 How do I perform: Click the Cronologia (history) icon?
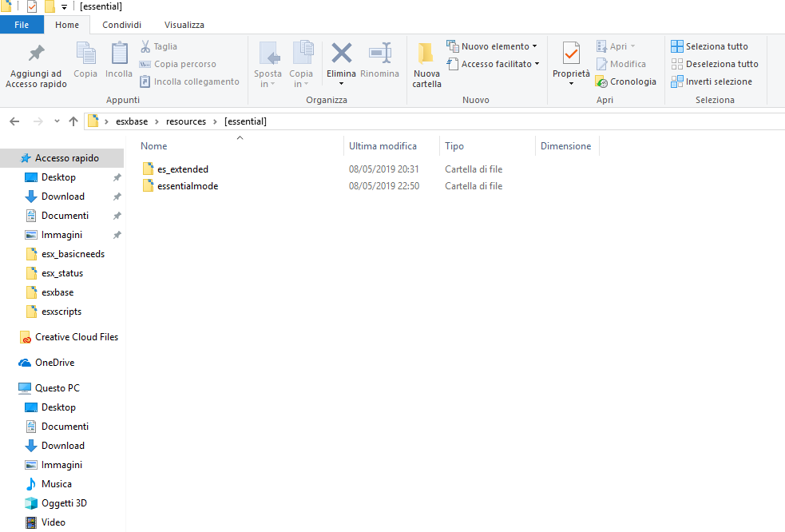[601, 81]
